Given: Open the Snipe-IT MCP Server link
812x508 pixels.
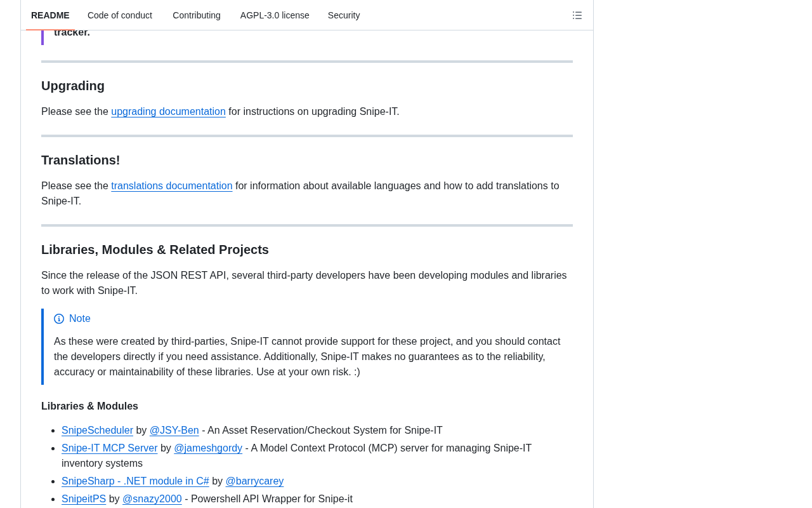Looking at the screenshot, I should [110, 448].
